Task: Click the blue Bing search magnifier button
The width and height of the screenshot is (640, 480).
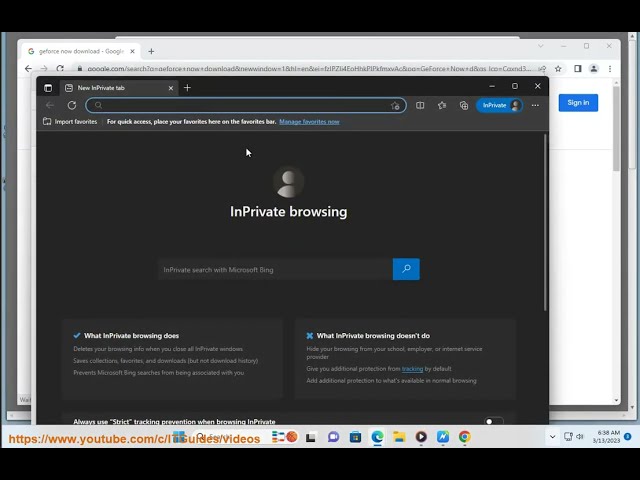Action: tap(406, 269)
